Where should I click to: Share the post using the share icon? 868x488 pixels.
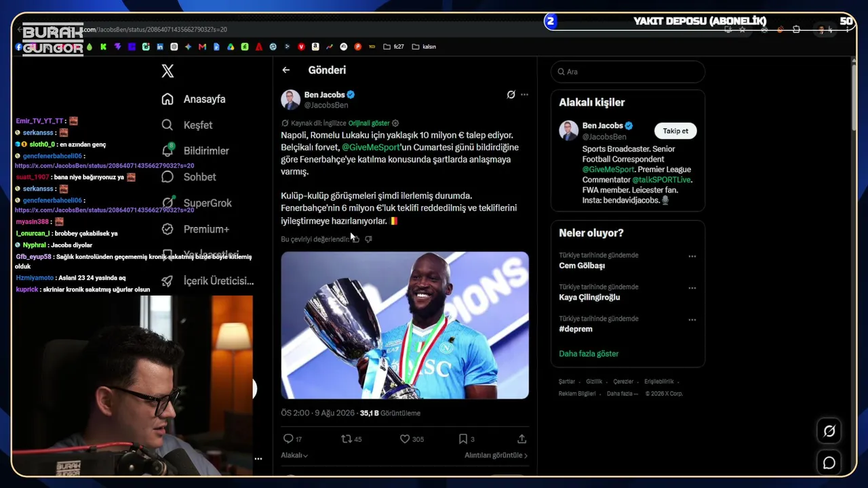tap(521, 439)
